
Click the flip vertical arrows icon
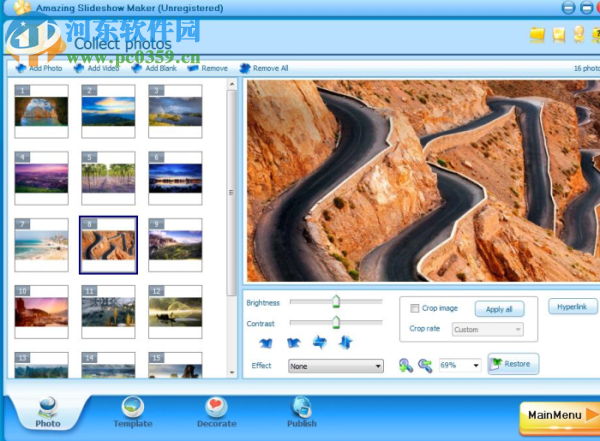[346, 342]
